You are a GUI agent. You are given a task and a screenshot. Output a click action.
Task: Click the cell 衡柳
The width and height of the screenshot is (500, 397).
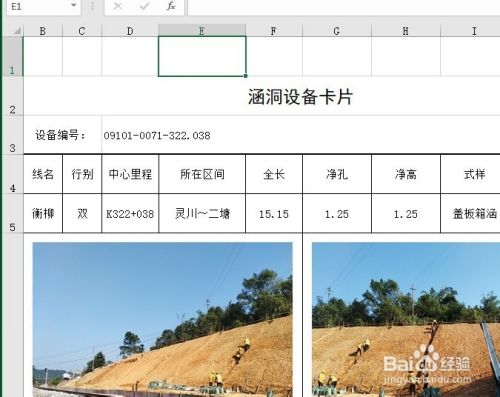[x=43, y=213]
